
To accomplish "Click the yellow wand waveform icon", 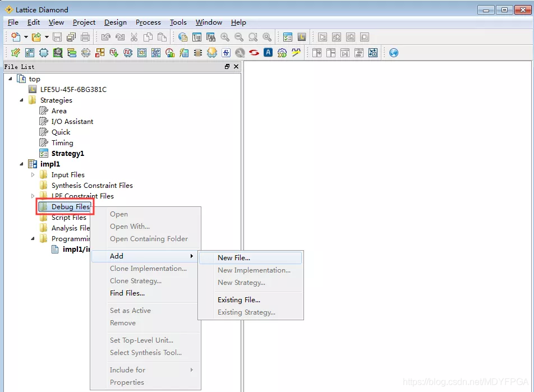I will (296, 53).
